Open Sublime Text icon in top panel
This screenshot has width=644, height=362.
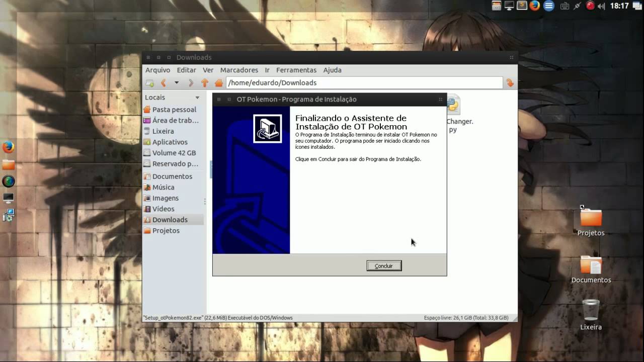coord(522,6)
